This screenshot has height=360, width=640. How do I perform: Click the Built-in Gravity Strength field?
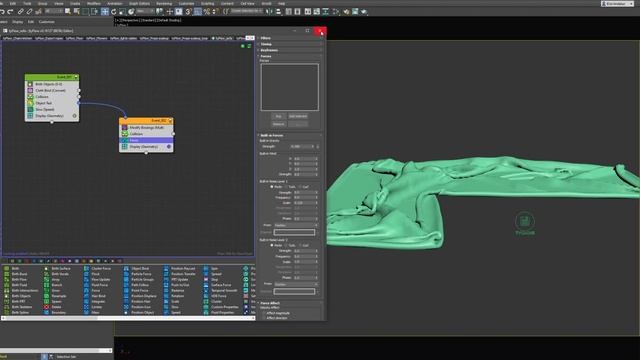302,147
